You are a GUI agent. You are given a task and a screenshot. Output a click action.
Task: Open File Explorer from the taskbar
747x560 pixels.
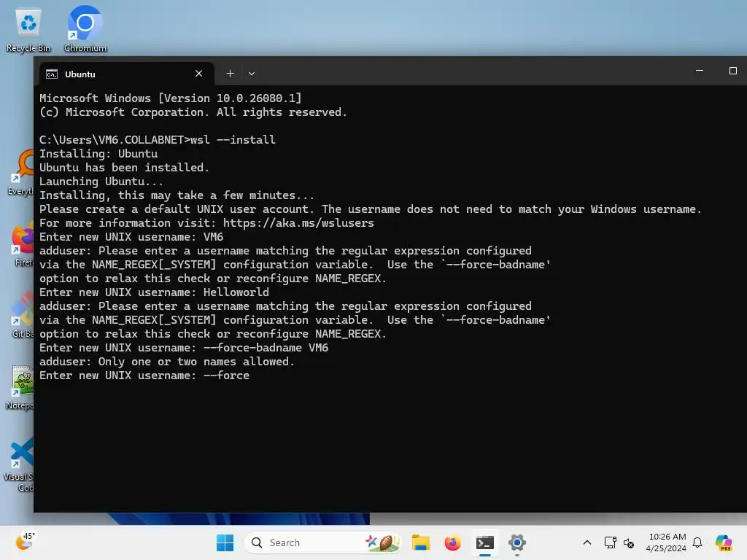coord(421,542)
